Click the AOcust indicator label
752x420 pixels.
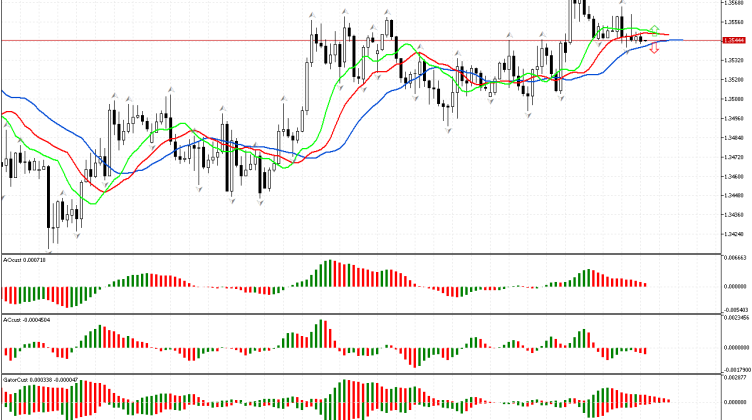[x=20, y=258]
